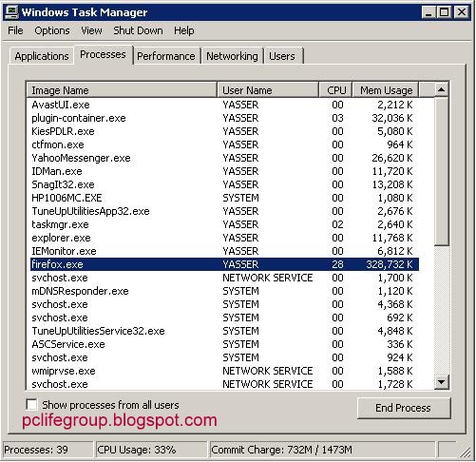Open the File menu
The height and width of the screenshot is (462, 476).
tap(15, 30)
